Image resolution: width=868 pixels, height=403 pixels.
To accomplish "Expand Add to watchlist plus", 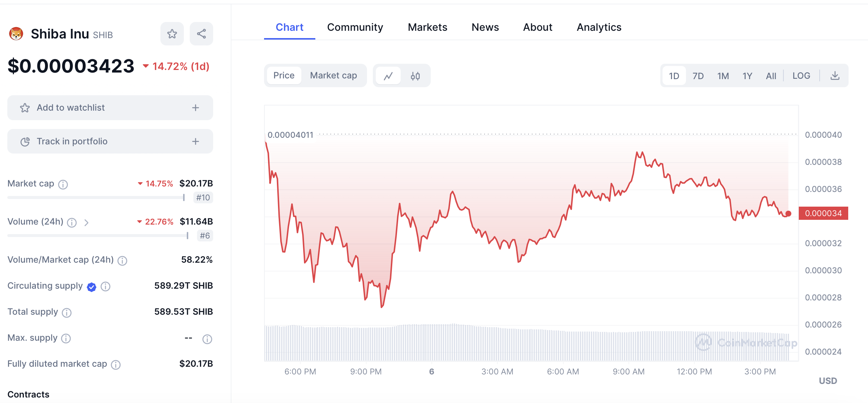I will pos(196,108).
